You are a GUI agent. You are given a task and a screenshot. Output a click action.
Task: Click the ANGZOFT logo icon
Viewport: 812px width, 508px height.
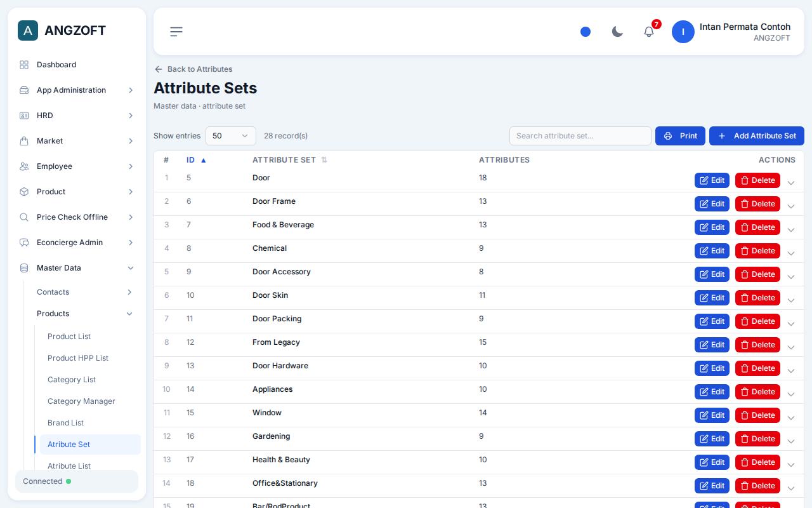[28, 30]
